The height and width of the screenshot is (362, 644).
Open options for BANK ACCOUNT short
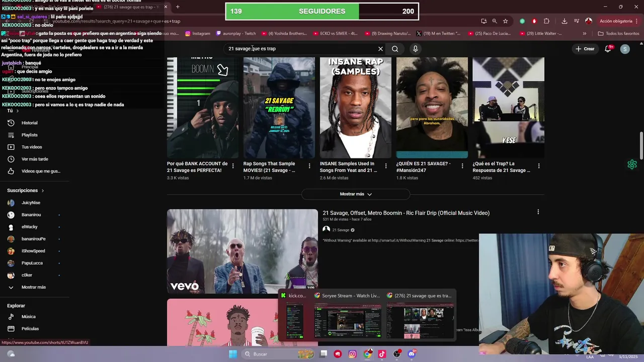pyautogui.click(x=233, y=166)
